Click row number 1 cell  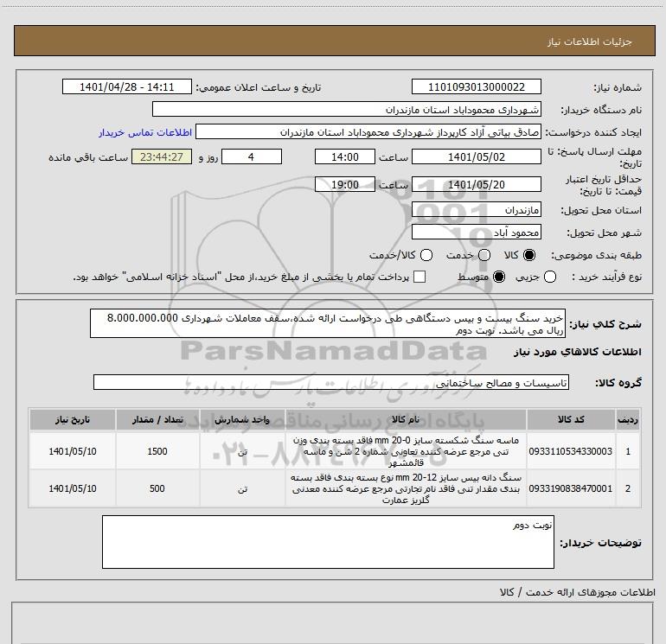click(628, 451)
